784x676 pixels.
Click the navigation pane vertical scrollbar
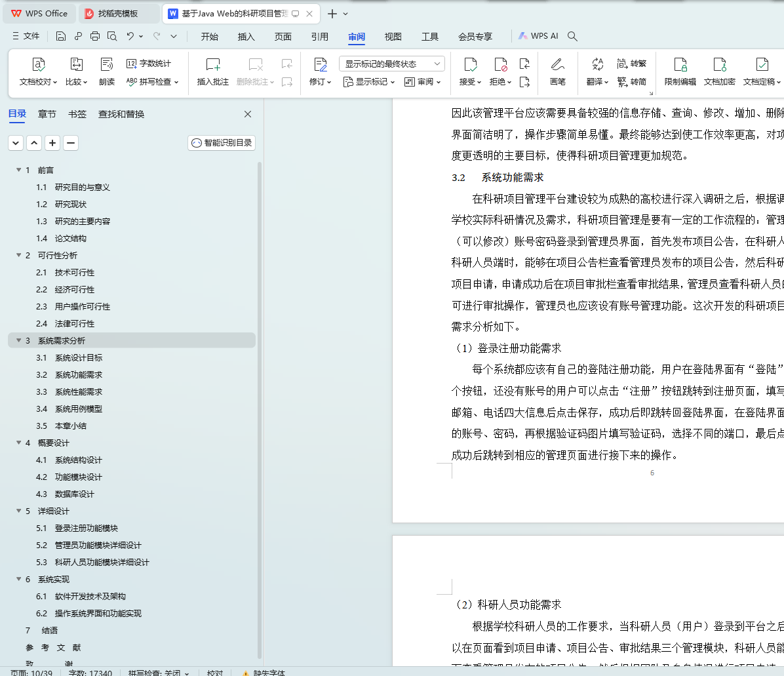pos(260,410)
